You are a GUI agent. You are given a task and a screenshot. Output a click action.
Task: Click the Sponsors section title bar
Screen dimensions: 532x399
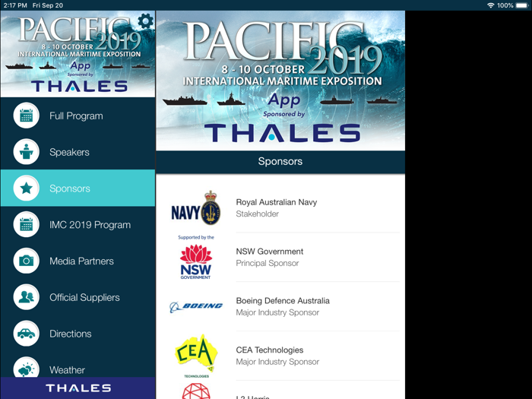pyautogui.click(x=280, y=162)
